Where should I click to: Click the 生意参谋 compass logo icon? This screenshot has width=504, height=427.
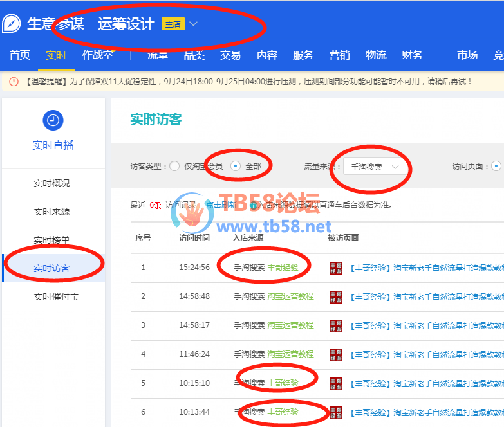12,24
